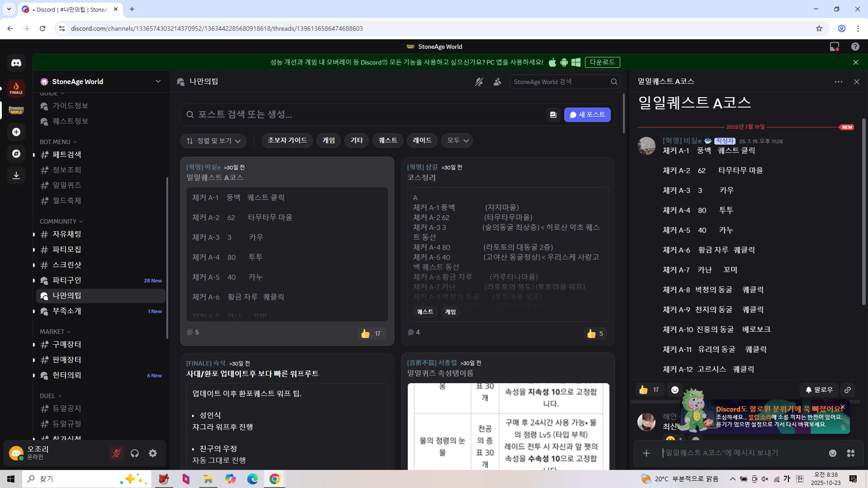
Task: Click the Add a Server plus icon
Action: pyautogui.click(x=16, y=132)
